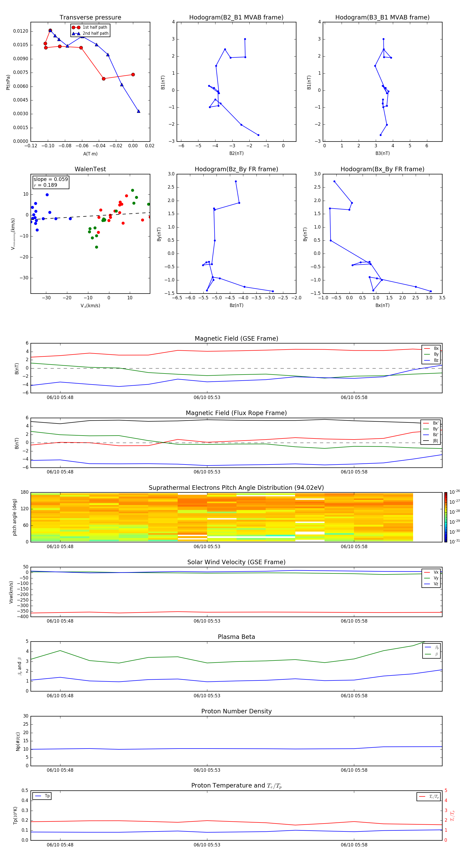Click the 'Np(#/cc)' y-axis label
The height and width of the screenshot is (868, 473).
[18, 741]
